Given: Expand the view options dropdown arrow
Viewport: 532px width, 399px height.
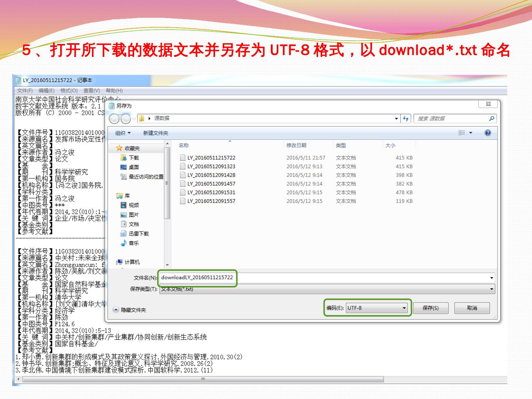Looking at the screenshot, I should [471, 133].
